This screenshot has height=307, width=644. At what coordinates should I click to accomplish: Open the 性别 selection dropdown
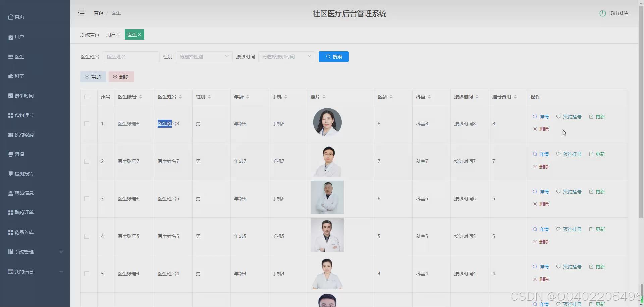coord(204,57)
